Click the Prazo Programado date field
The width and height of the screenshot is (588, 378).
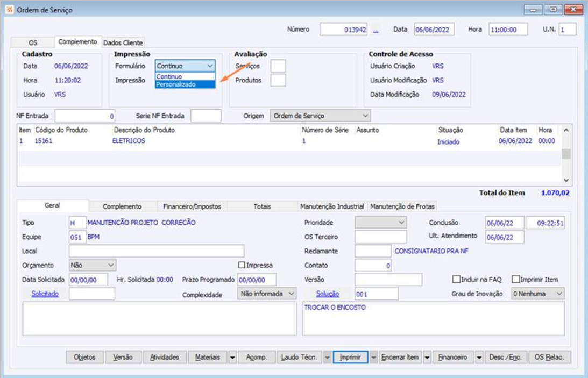257,280
